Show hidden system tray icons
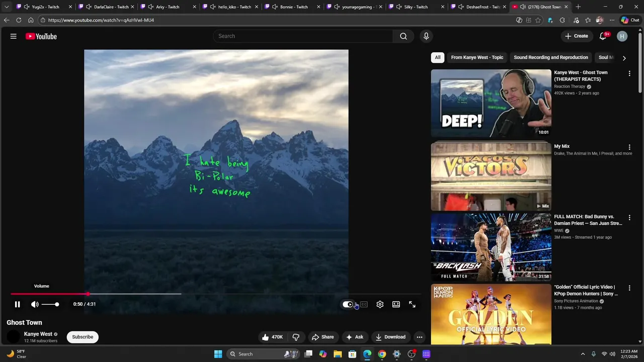The image size is (644, 362). (x=583, y=354)
